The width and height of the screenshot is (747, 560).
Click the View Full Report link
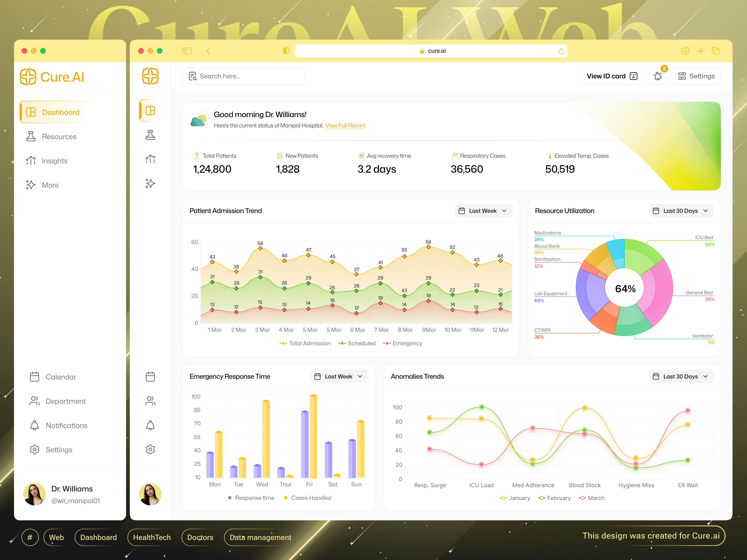345,125
